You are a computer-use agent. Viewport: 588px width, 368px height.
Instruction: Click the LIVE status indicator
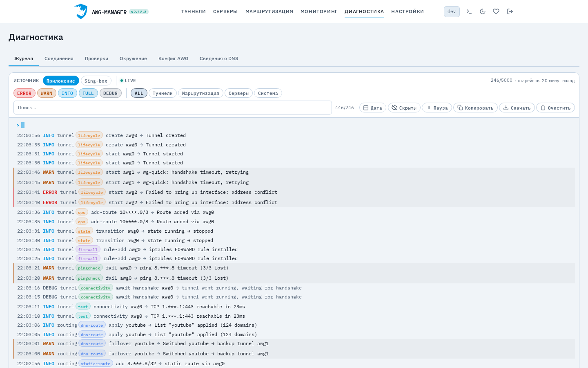coord(128,81)
